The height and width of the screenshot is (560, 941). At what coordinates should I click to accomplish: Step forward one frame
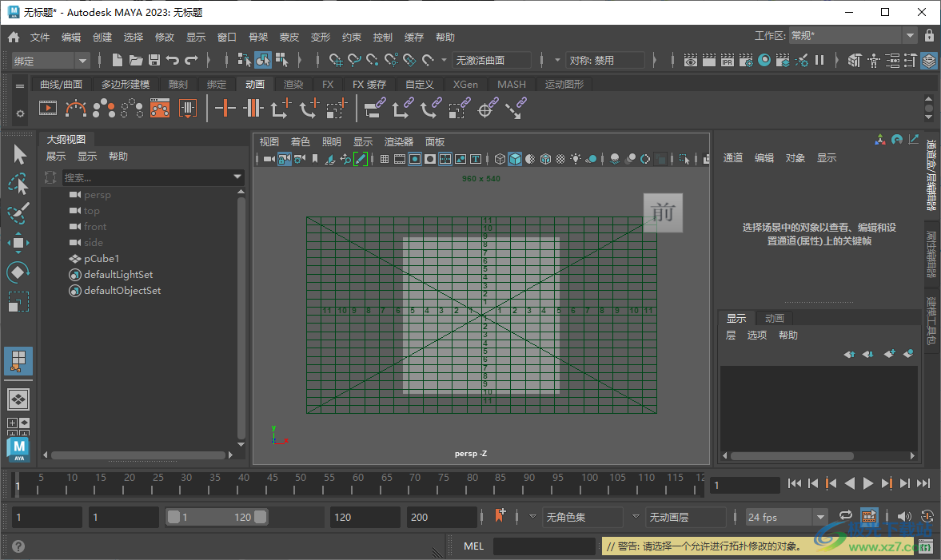905,483
